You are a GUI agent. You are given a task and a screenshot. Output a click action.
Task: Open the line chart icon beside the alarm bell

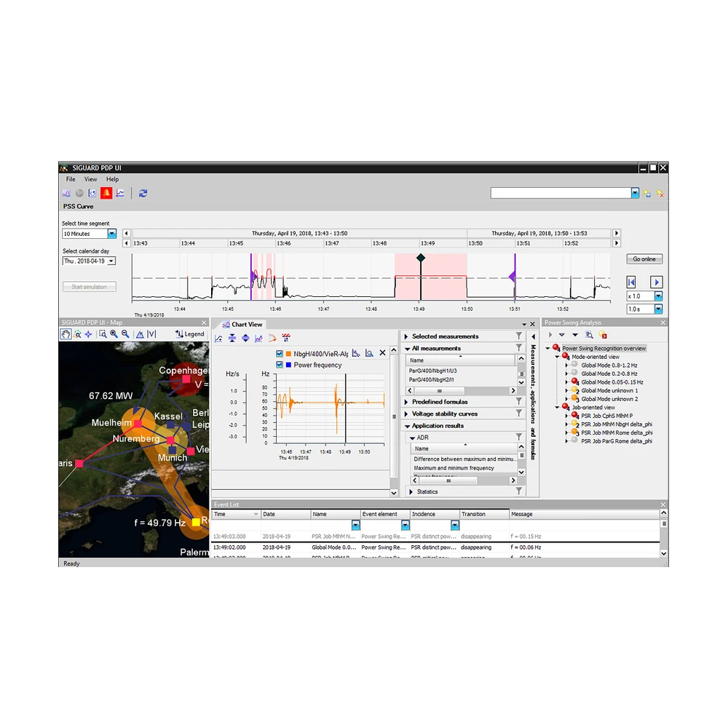(120, 193)
